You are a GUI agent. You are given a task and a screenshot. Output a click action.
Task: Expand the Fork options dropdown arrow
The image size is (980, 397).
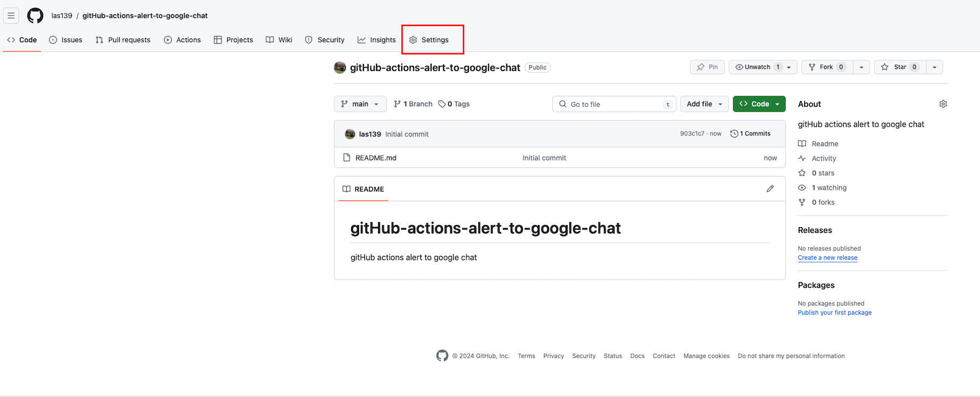(861, 67)
